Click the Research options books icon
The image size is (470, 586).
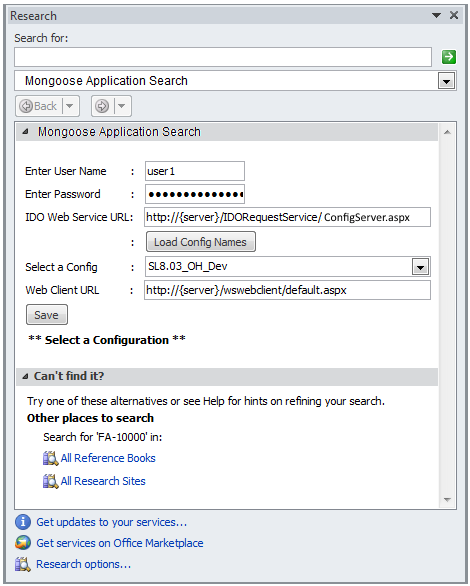coord(23,564)
